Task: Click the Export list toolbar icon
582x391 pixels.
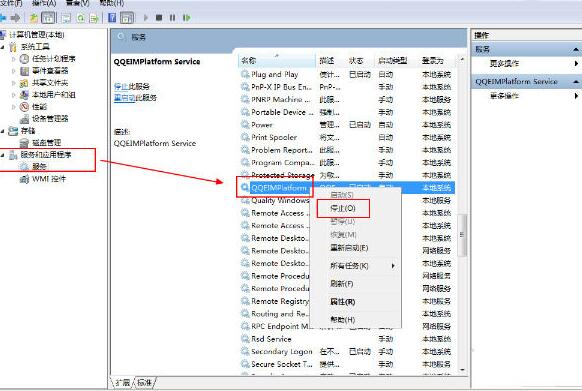Action: (x=94, y=18)
